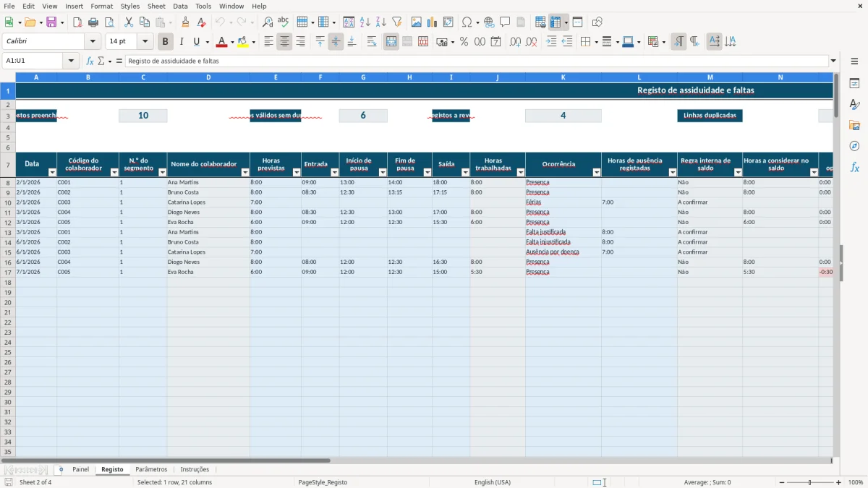Format as Date icon

[496, 42]
